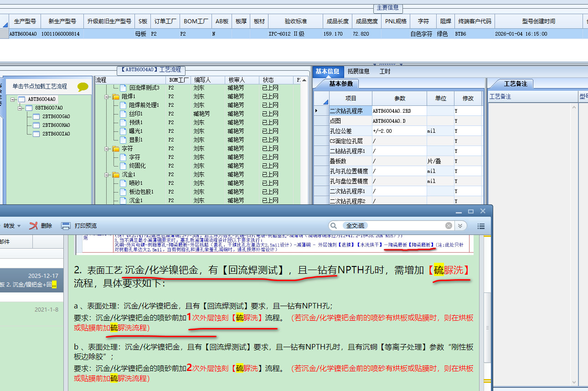Click the delete (删除) icon in mail toolbar
Viewport: 588px width, 391px height.
pos(33,225)
